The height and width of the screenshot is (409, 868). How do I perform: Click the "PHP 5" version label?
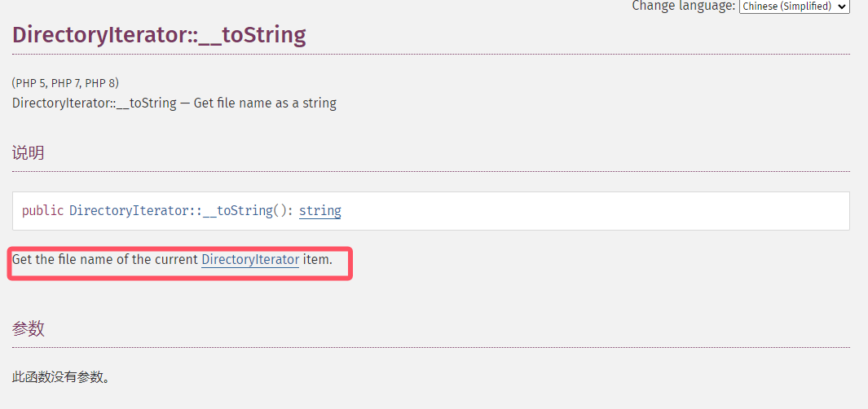(x=31, y=83)
